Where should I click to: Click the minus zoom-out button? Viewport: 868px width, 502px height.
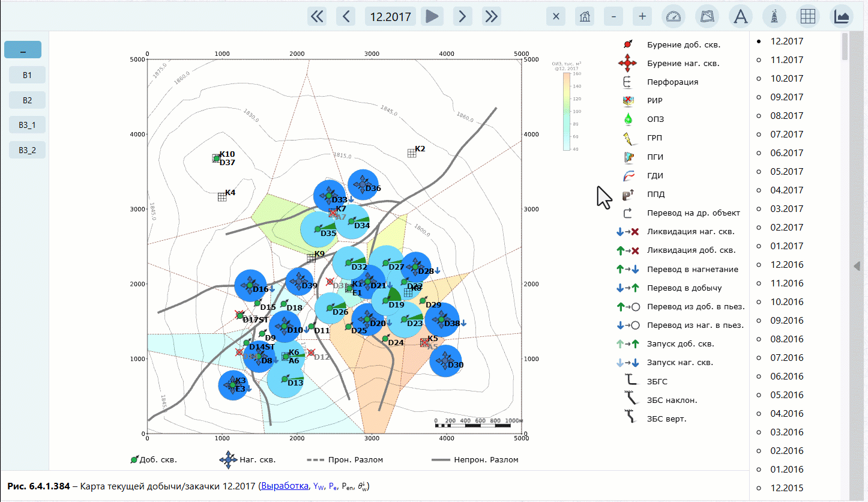pyautogui.click(x=613, y=16)
